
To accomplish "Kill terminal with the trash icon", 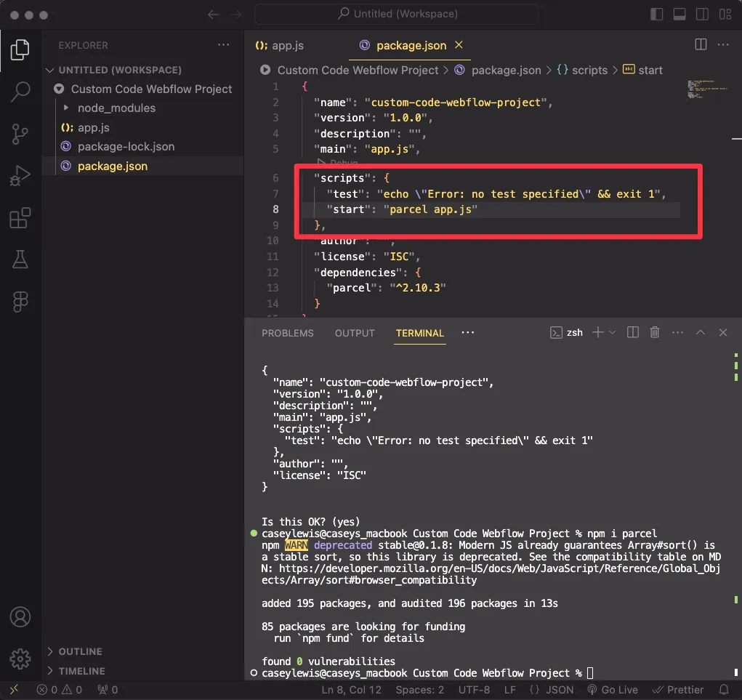I will [655, 332].
